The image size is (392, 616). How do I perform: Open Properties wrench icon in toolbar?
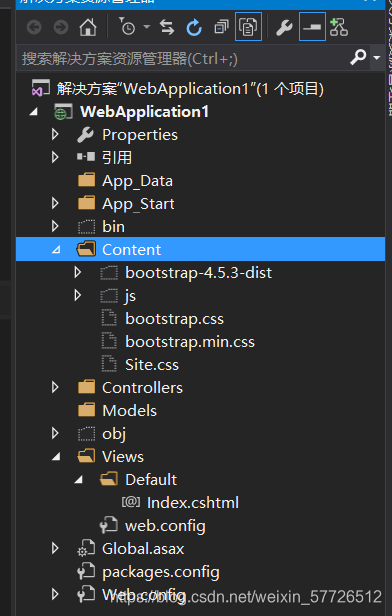284,28
